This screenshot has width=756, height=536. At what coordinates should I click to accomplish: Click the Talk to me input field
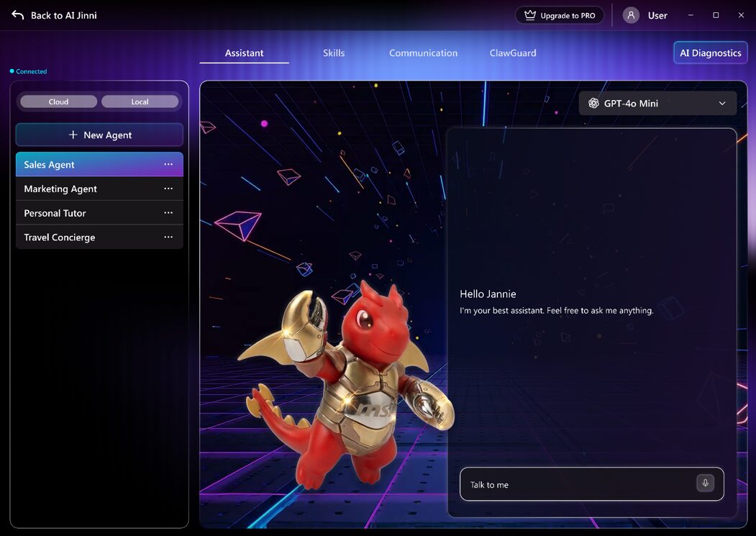coord(591,484)
